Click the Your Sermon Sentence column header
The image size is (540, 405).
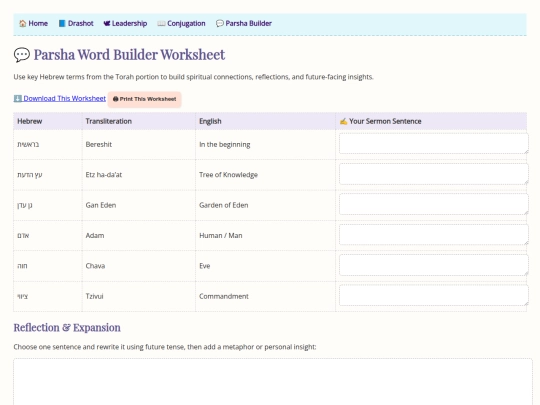pyautogui.click(x=431, y=121)
